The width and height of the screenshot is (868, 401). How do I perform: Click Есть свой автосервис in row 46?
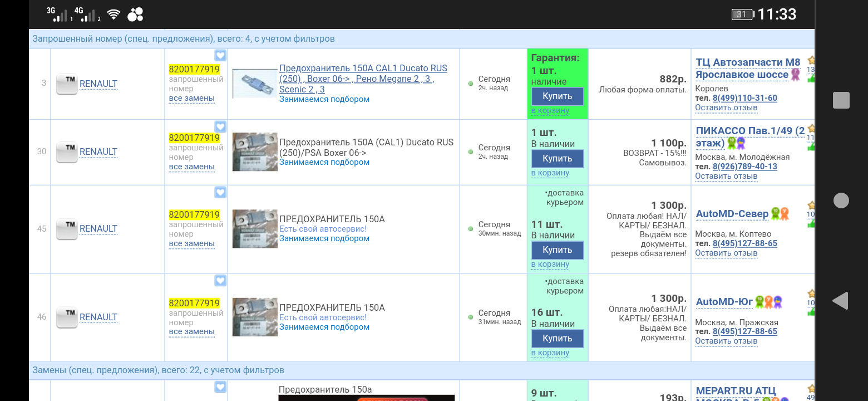(323, 317)
